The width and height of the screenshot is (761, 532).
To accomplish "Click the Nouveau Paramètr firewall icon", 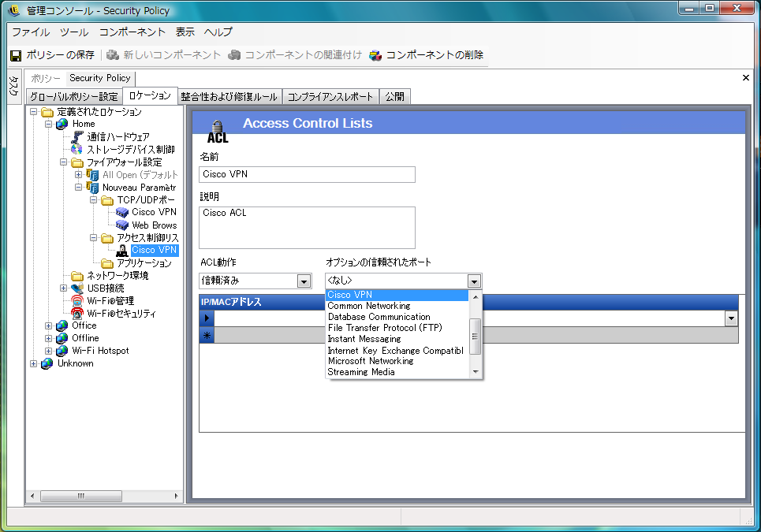I will 92,188.
